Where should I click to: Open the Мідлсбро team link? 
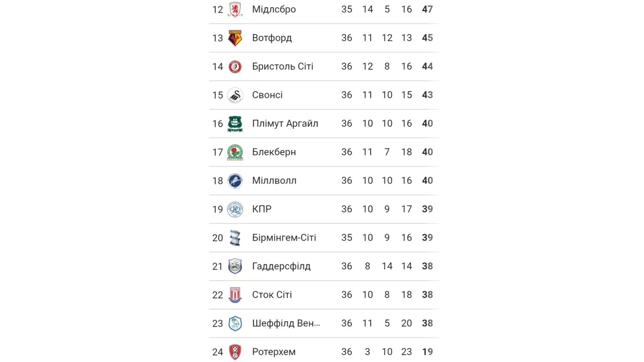point(274,10)
